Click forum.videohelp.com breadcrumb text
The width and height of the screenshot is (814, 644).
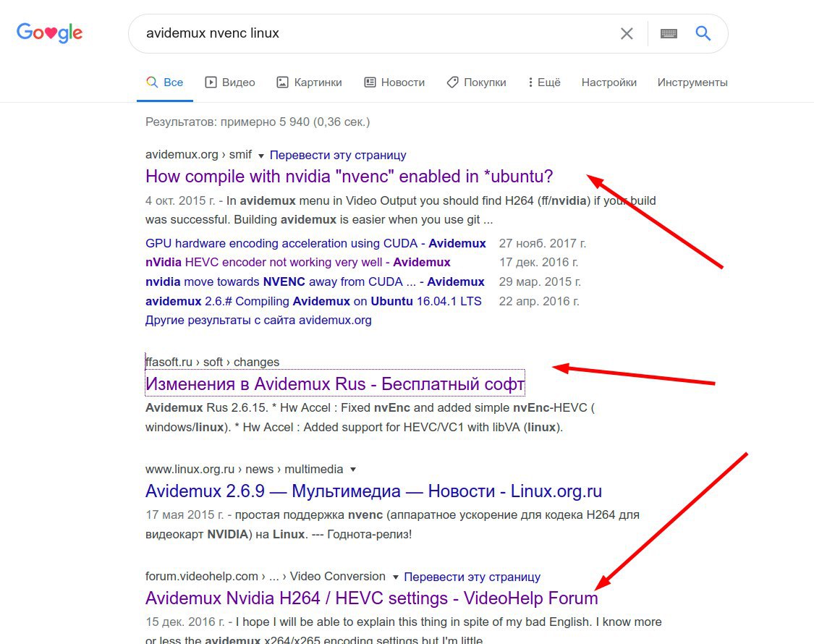(x=266, y=577)
